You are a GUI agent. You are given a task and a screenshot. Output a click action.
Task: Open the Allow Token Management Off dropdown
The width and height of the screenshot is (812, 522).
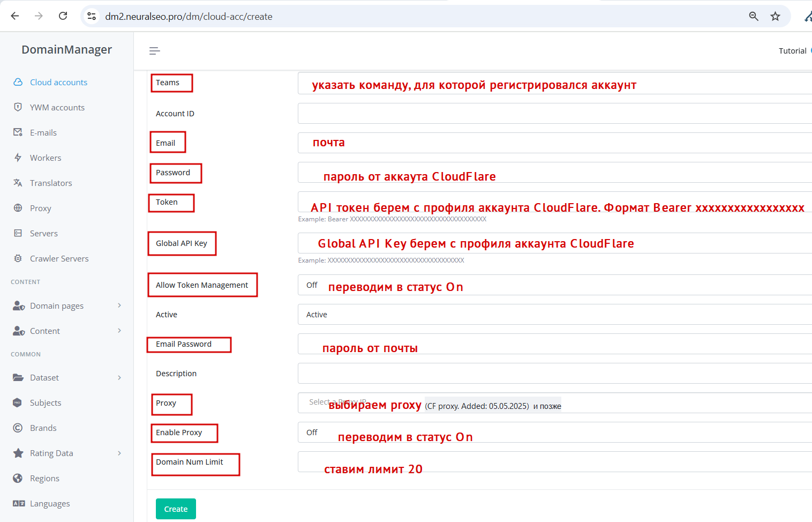click(555, 285)
